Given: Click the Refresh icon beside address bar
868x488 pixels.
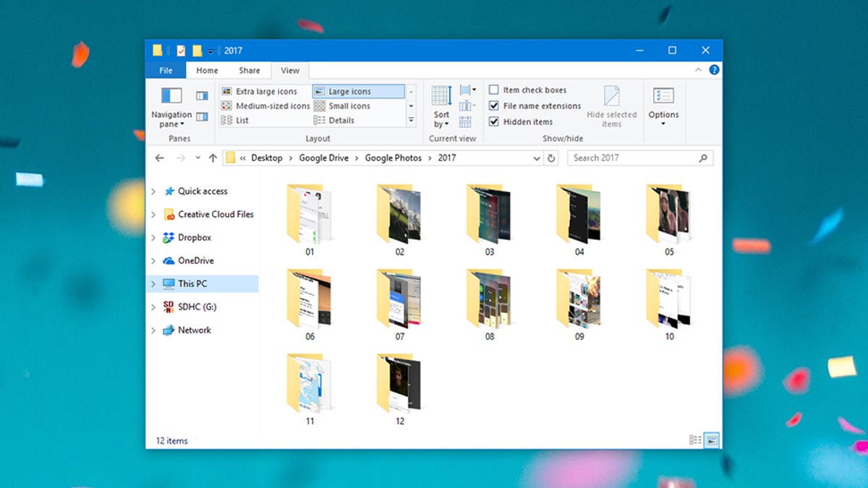Looking at the screenshot, I should coord(552,158).
